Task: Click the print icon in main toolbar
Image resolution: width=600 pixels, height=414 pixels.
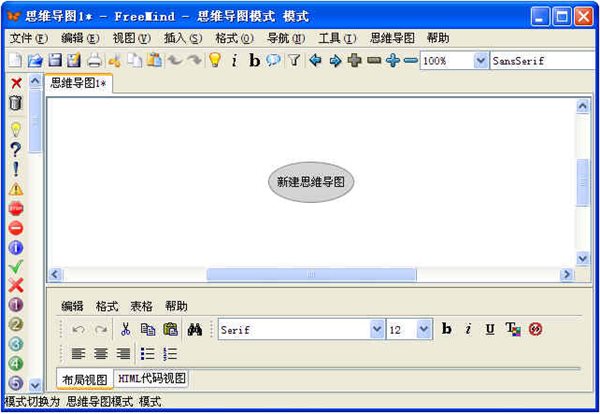Action: pyautogui.click(x=95, y=60)
